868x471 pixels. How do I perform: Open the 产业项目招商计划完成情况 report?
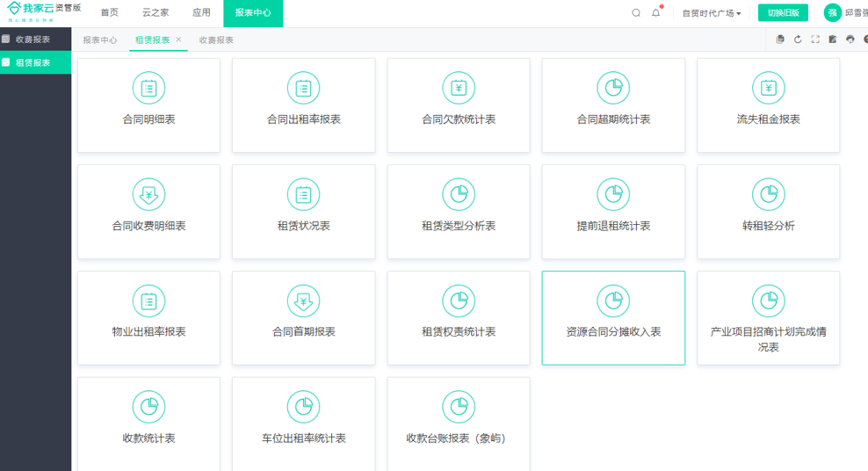(x=769, y=318)
